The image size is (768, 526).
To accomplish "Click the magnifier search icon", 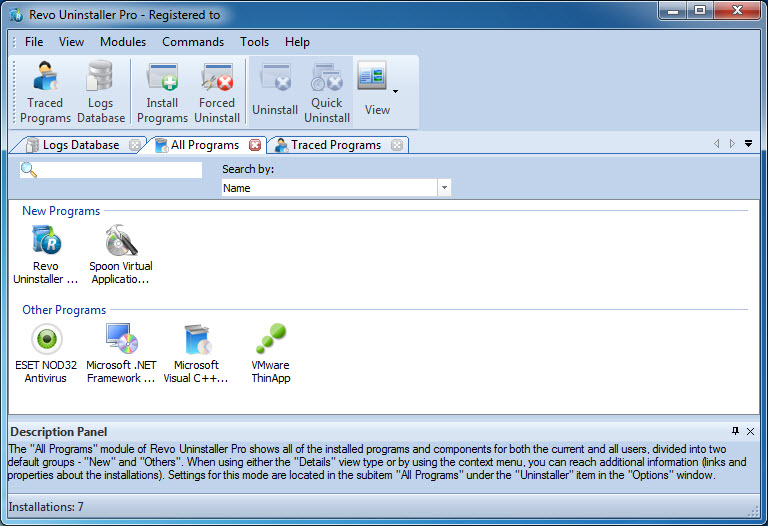I will click(x=29, y=170).
